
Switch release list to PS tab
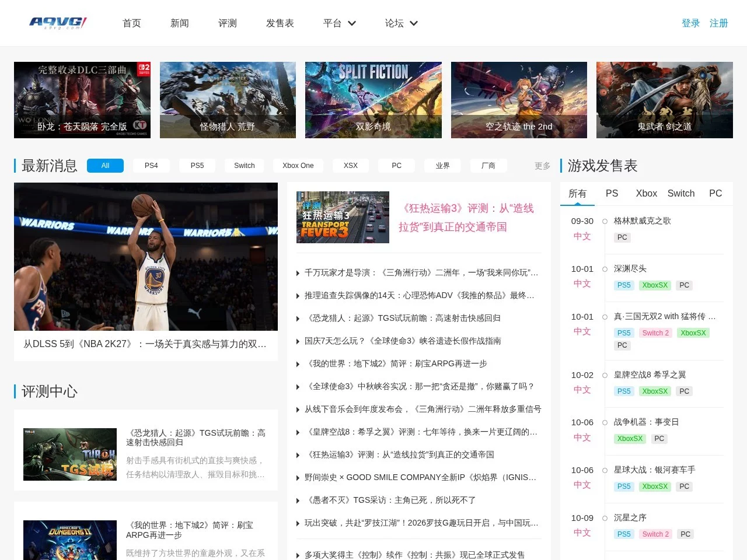tap(612, 194)
